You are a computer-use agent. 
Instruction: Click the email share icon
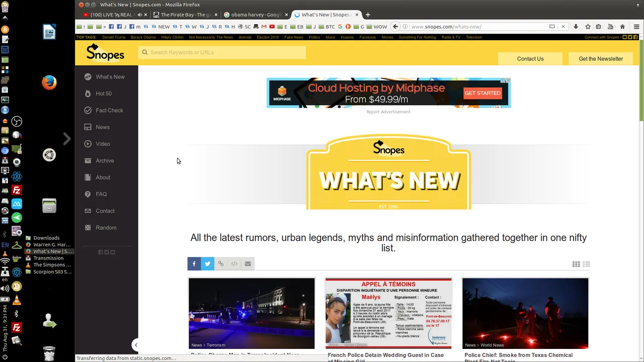[x=248, y=264]
